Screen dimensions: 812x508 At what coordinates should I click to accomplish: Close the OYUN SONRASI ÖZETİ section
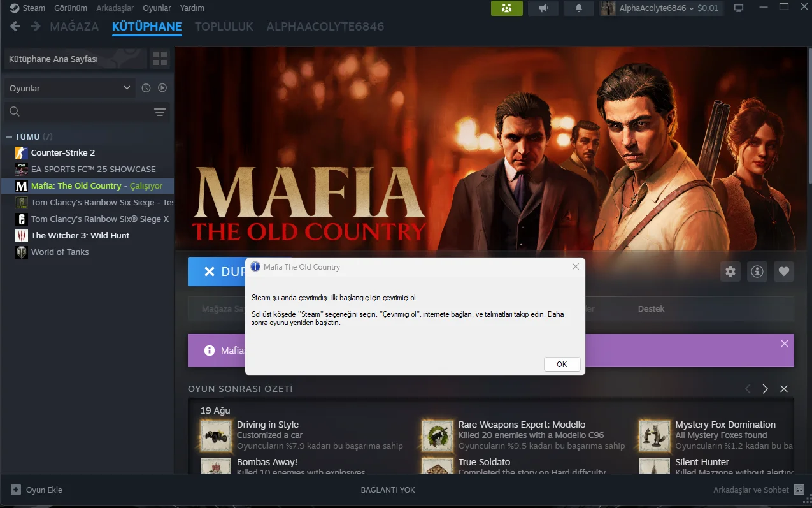(784, 389)
